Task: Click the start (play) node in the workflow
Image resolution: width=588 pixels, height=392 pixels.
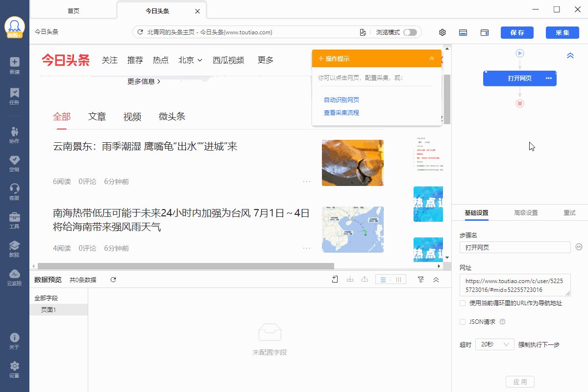Action: (x=520, y=53)
